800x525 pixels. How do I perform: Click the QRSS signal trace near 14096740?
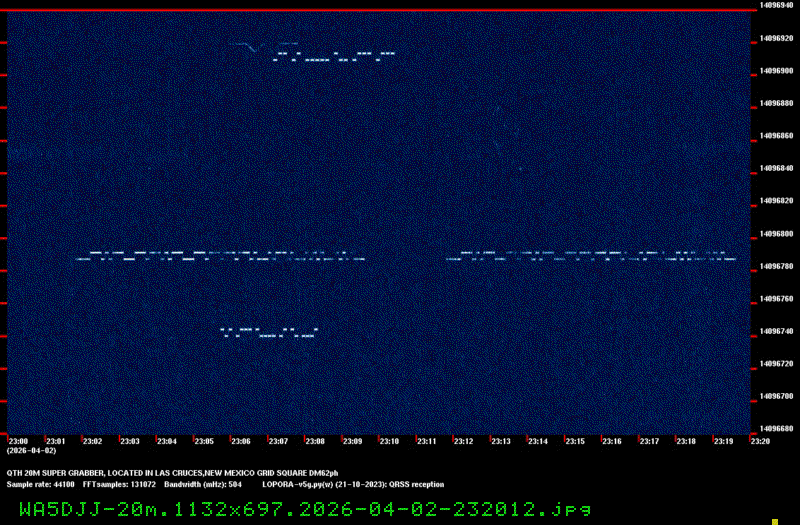tap(269, 333)
